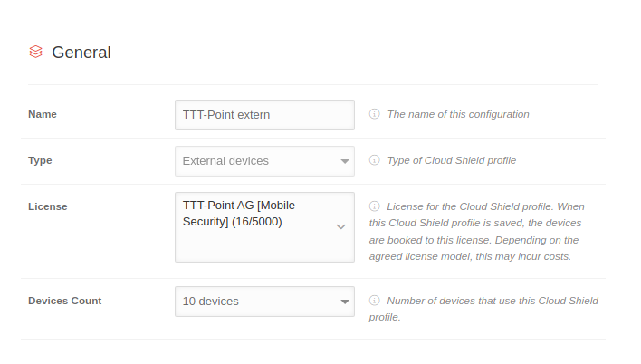The image size is (641, 364).
Task: Click the info icon for Devices Count
Action: click(374, 301)
